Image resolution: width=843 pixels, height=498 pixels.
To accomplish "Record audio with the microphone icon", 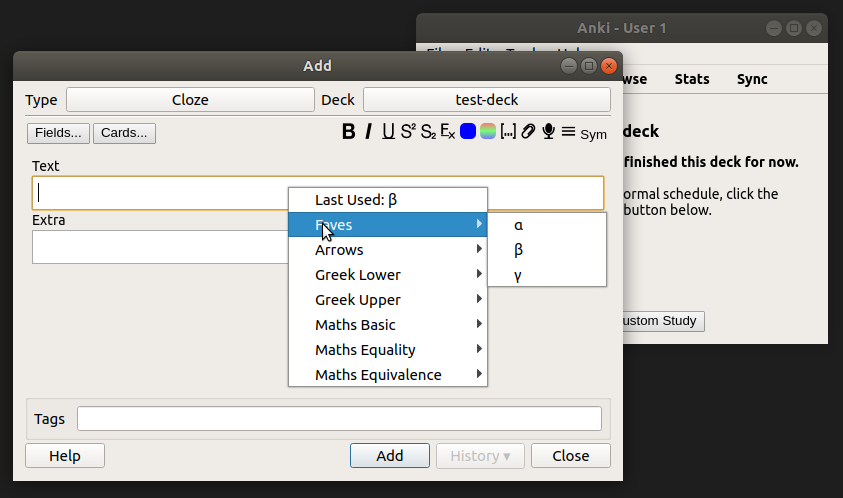I will 548,131.
